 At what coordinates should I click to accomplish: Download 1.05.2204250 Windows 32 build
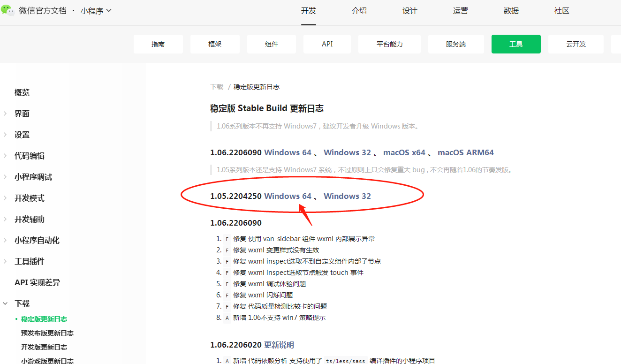[348, 196]
